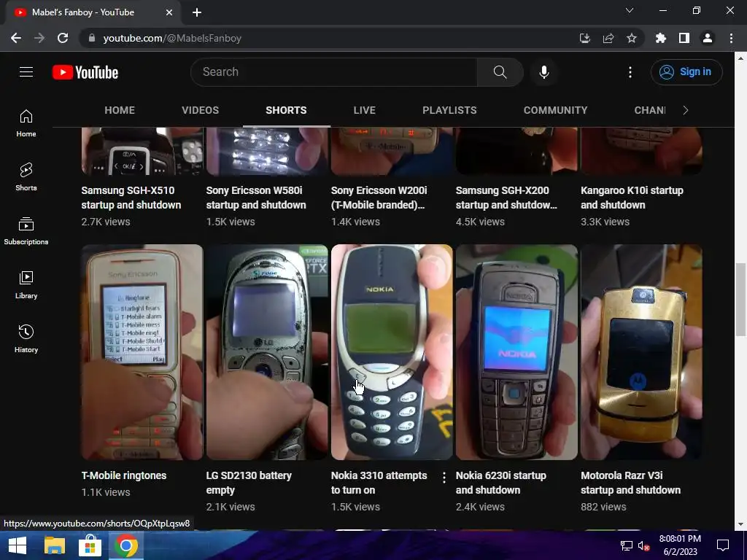
Task: Click the browser forward arrow
Action: coord(39,38)
